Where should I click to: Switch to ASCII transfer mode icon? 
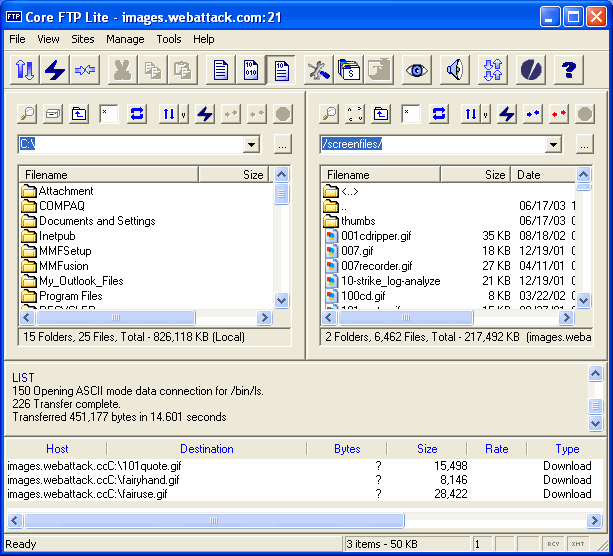point(220,70)
